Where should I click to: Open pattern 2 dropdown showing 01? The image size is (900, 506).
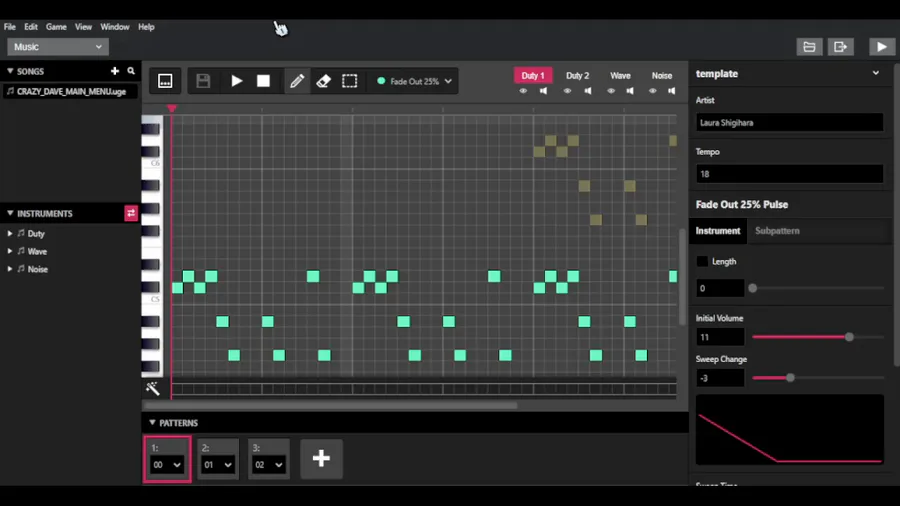(218, 465)
